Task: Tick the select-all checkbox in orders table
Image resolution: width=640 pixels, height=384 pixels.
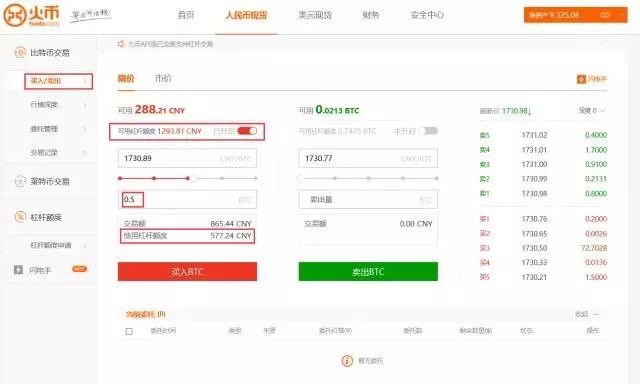Action: pyautogui.click(x=129, y=331)
